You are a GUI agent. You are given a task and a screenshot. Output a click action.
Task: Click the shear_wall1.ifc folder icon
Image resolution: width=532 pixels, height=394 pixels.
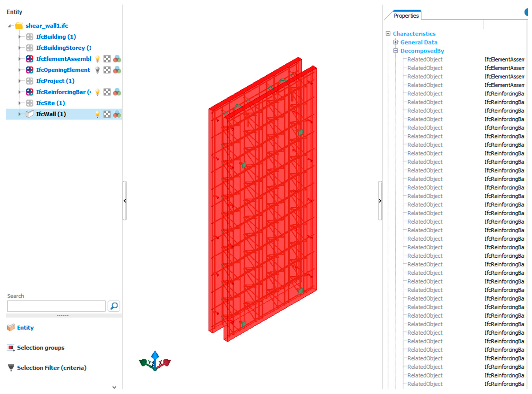click(19, 26)
